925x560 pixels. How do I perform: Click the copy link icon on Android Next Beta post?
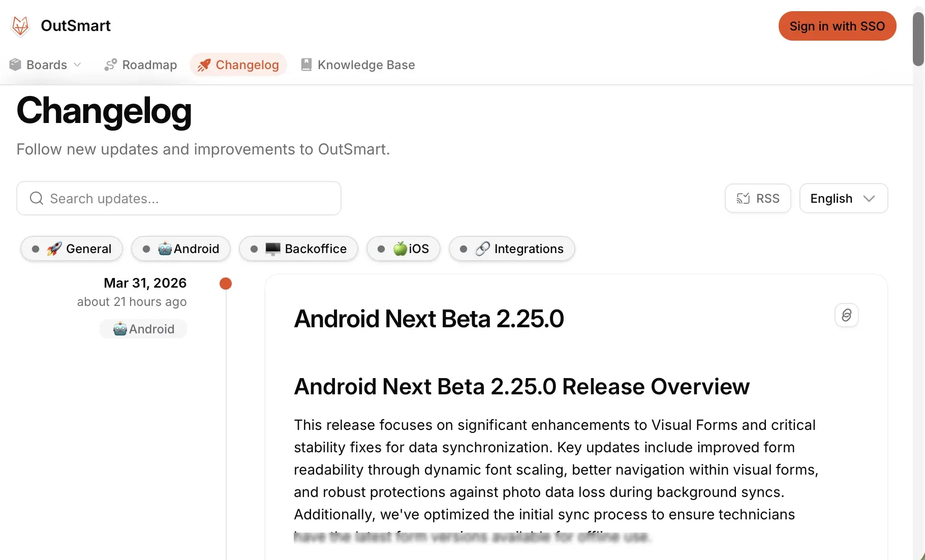point(846,315)
